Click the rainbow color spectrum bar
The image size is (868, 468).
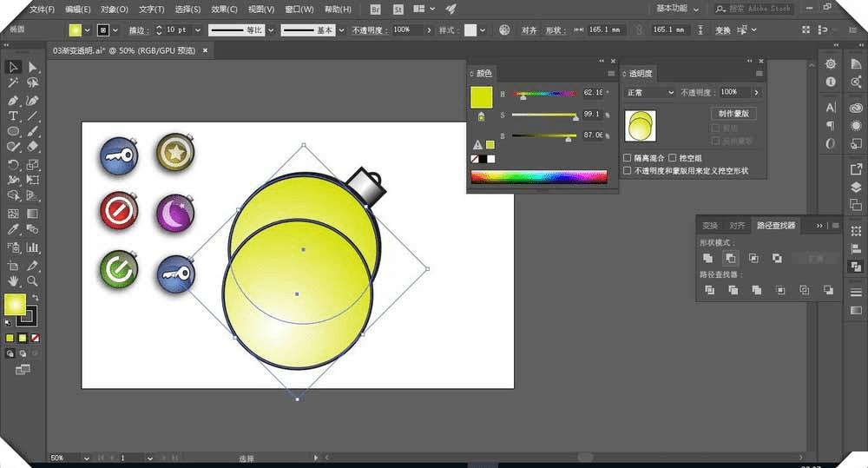(538, 177)
